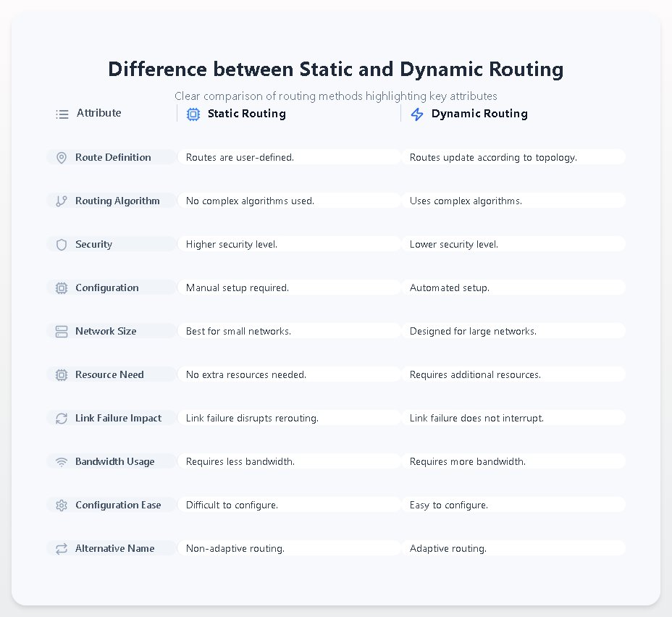This screenshot has width=672, height=617.
Task: Click the server icon for Network Size
Action: click(62, 331)
